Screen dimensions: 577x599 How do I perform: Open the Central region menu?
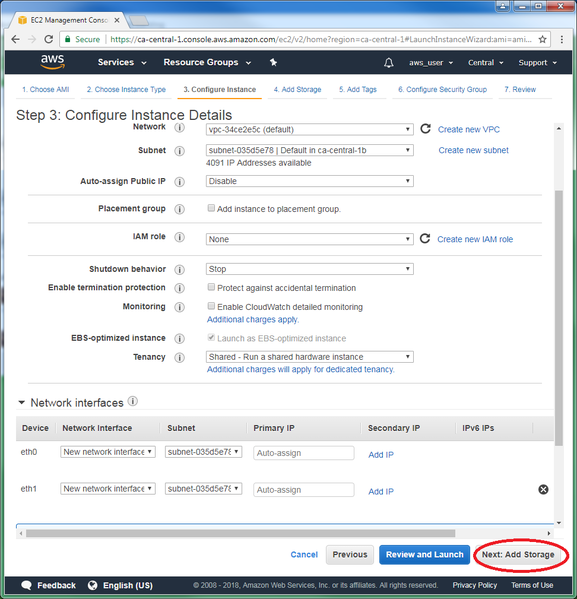click(486, 63)
